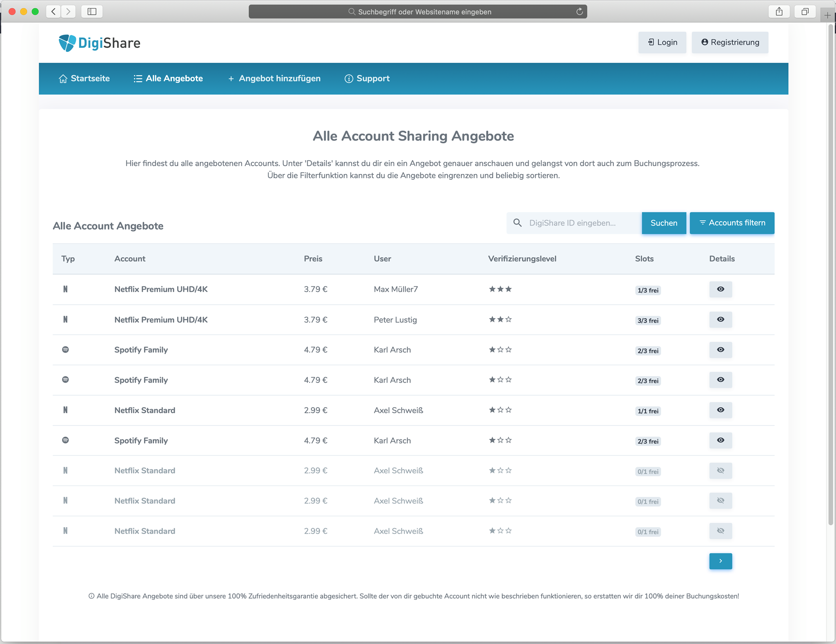
Task: Click the 1/1 frei slot badge
Action: [x=648, y=411]
